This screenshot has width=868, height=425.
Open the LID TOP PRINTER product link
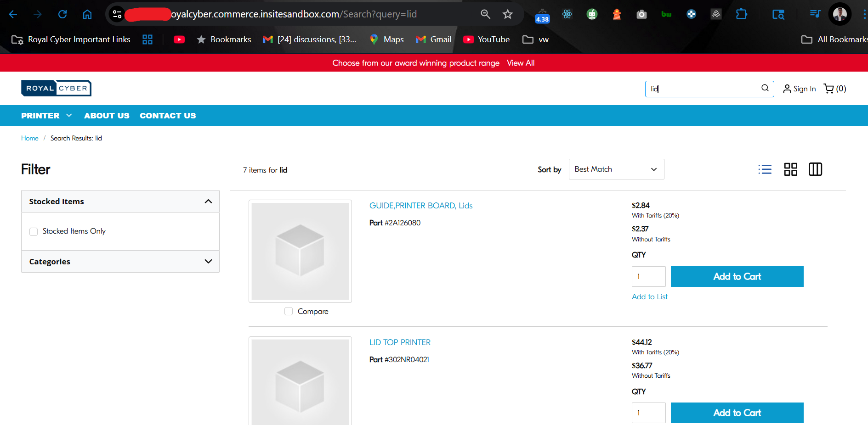point(400,342)
